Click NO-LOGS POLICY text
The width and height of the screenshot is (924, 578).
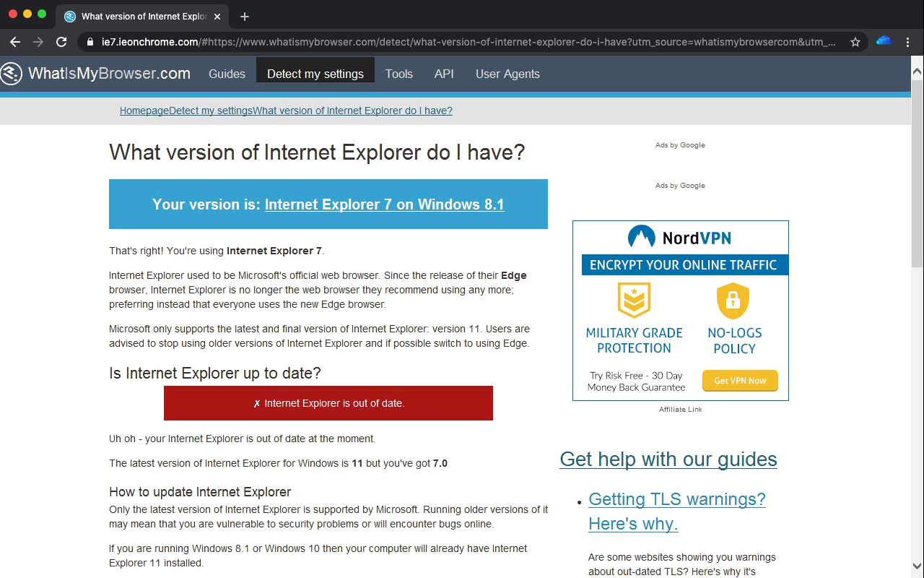click(x=735, y=340)
